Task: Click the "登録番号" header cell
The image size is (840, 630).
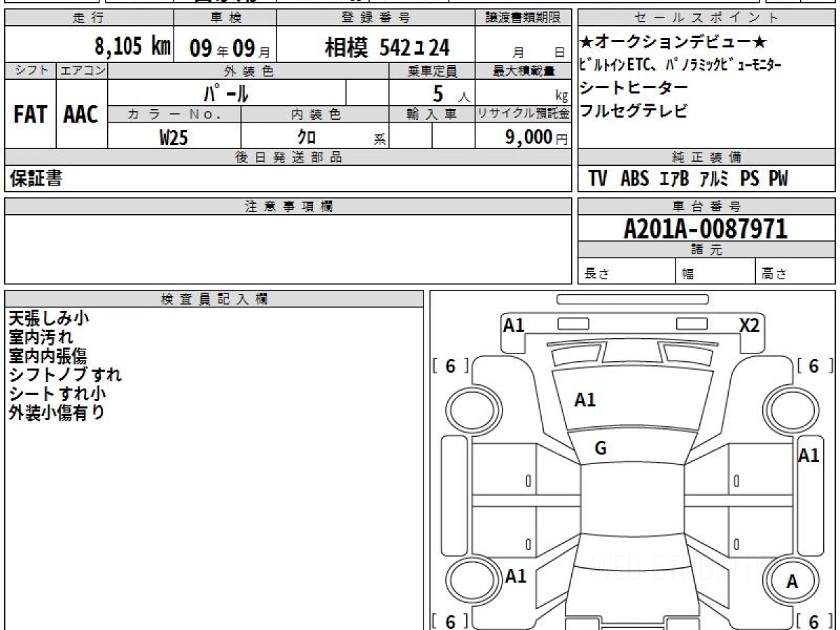Action: [376, 18]
